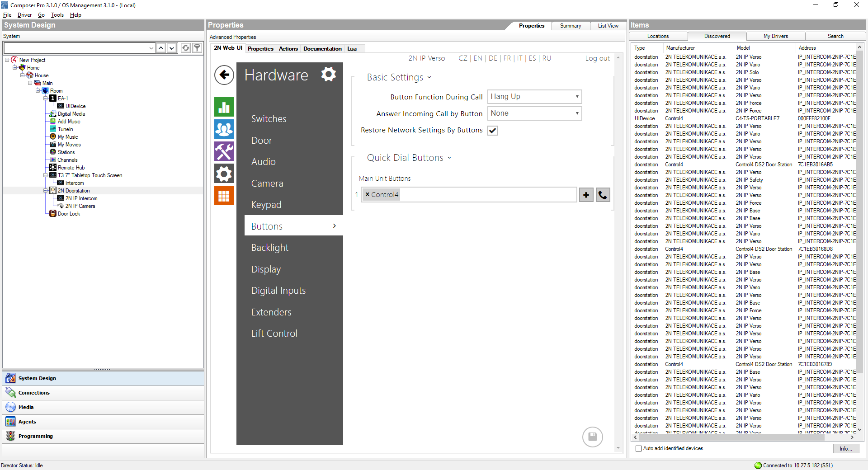Image resolution: width=868 pixels, height=470 pixels.
Task: Open Button Function During Call dropdown
Action: [534, 97]
